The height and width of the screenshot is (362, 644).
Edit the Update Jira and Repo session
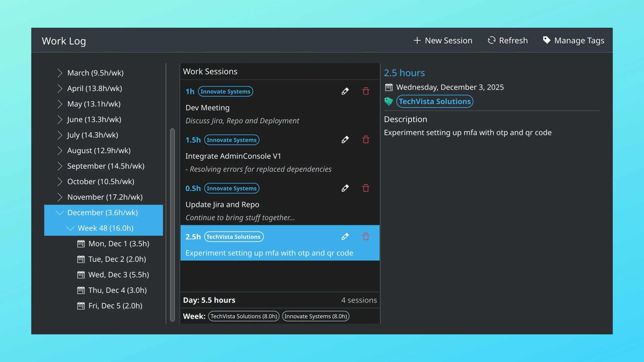tap(345, 188)
